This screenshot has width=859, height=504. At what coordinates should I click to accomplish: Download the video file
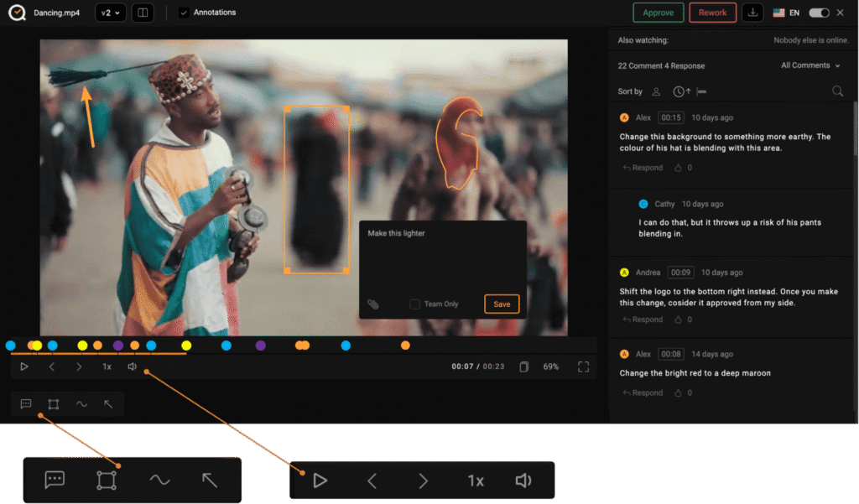pyautogui.click(x=753, y=13)
